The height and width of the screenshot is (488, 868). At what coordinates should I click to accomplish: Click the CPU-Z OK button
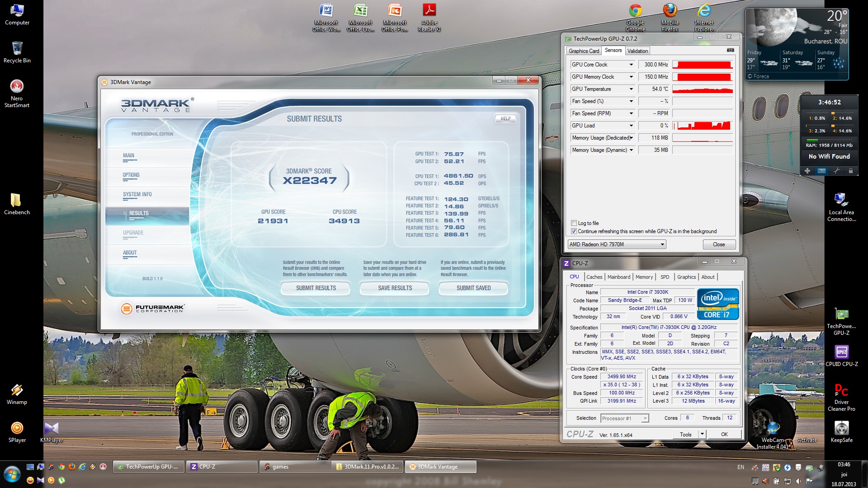click(724, 434)
